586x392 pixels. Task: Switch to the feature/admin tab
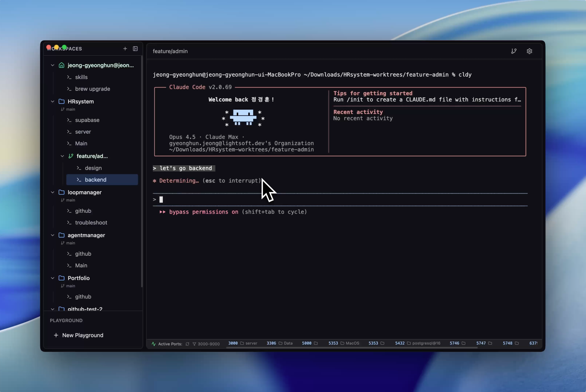click(x=170, y=51)
